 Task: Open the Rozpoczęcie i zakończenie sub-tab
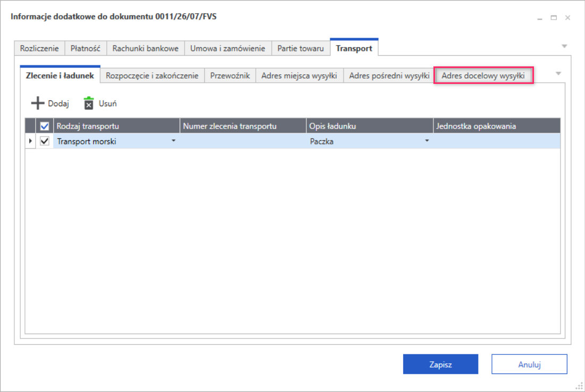(x=152, y=75)
